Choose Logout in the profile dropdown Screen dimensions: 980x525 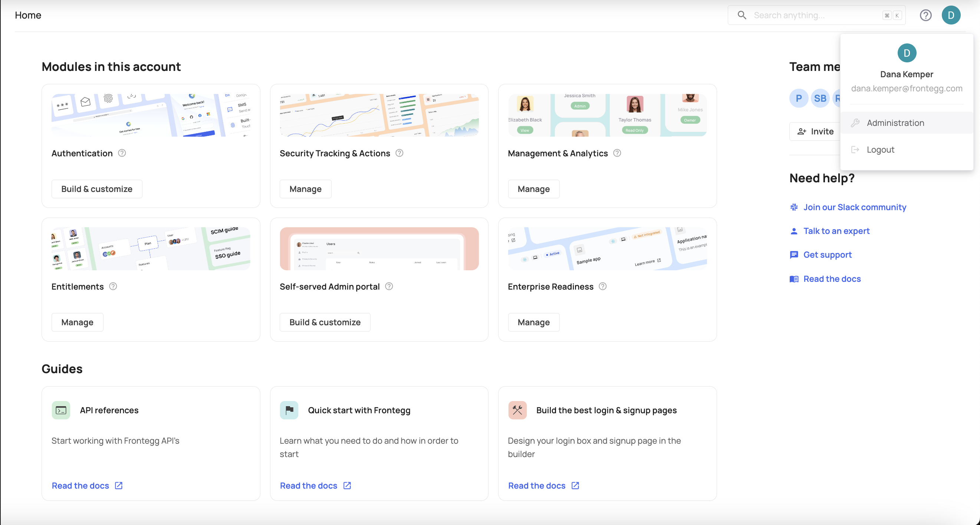[x=880, y=150]
